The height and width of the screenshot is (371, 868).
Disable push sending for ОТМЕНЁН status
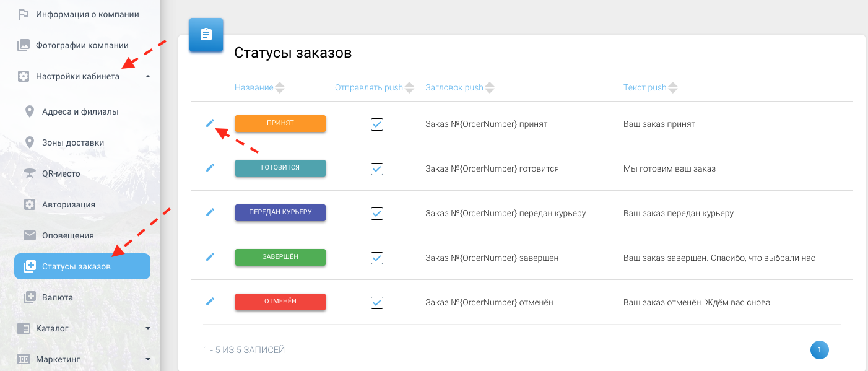click(376, 303)
